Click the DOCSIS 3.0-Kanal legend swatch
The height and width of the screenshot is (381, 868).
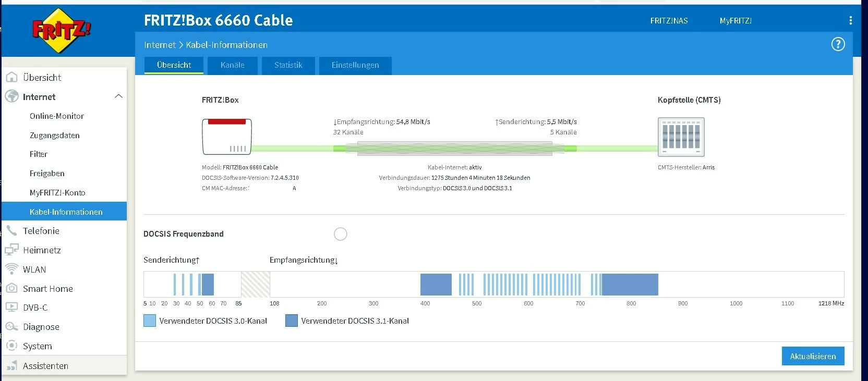150,321
